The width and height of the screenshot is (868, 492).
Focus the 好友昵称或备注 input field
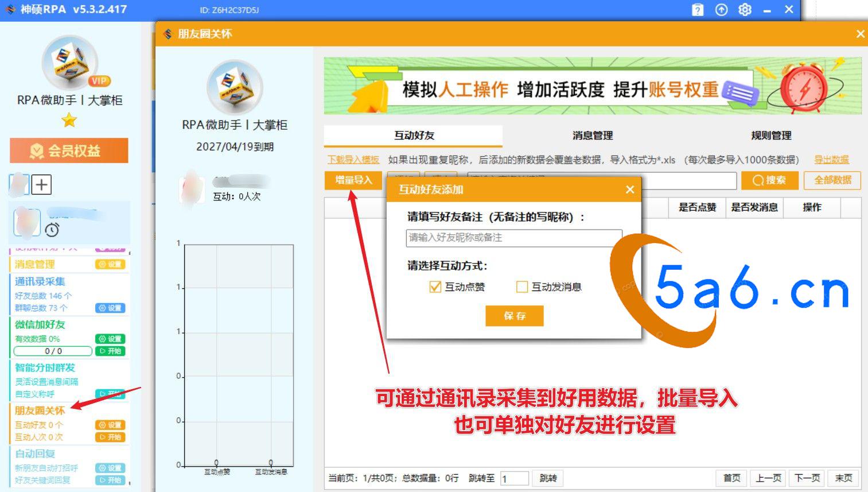click(x=513, y=238)
